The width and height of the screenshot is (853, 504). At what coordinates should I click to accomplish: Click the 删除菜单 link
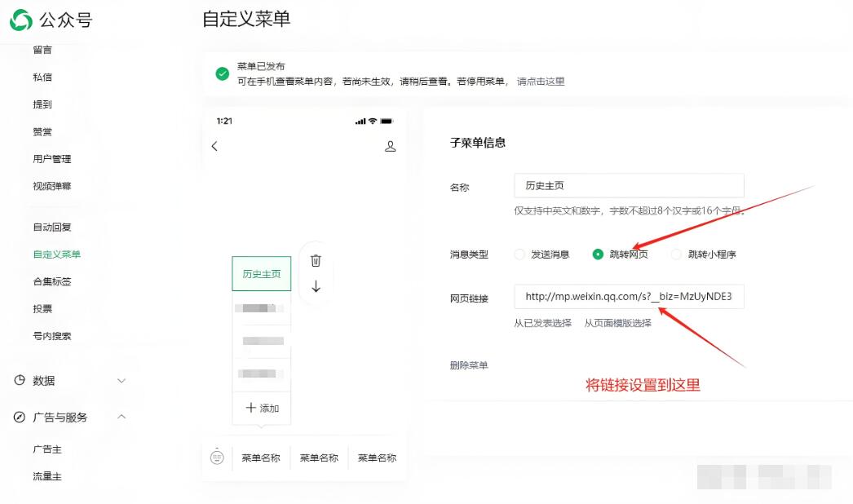click(x=468, y=365)
